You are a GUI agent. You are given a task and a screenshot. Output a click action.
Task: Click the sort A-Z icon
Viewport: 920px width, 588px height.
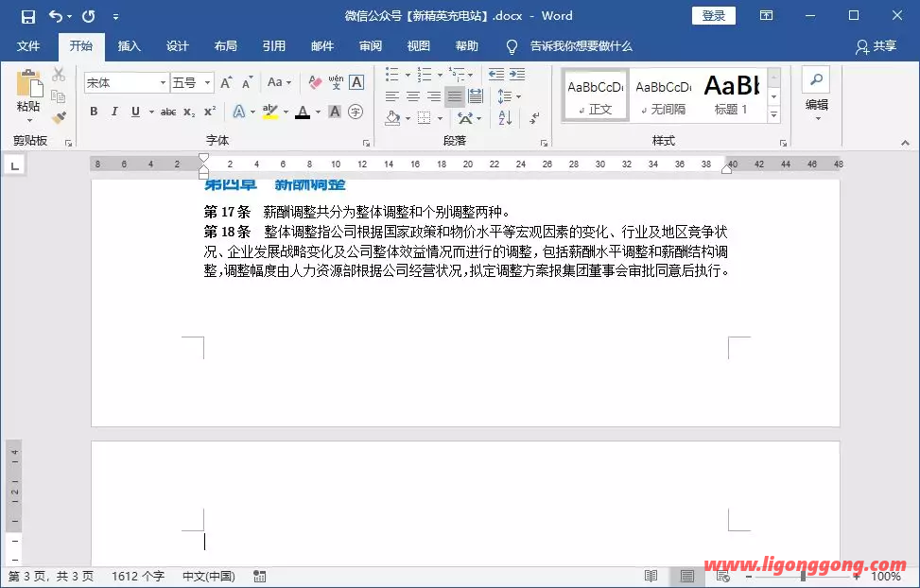505,118
